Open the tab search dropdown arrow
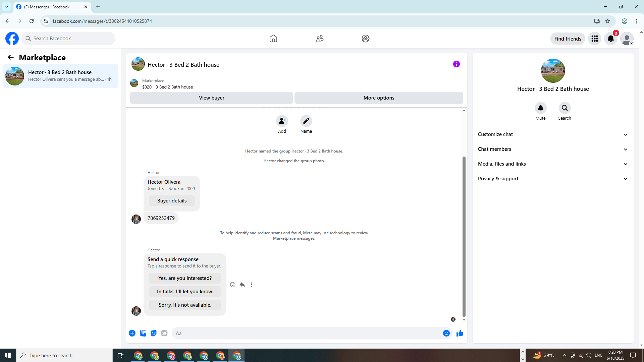This screenshot has height=362, width=644. point(7,7)
